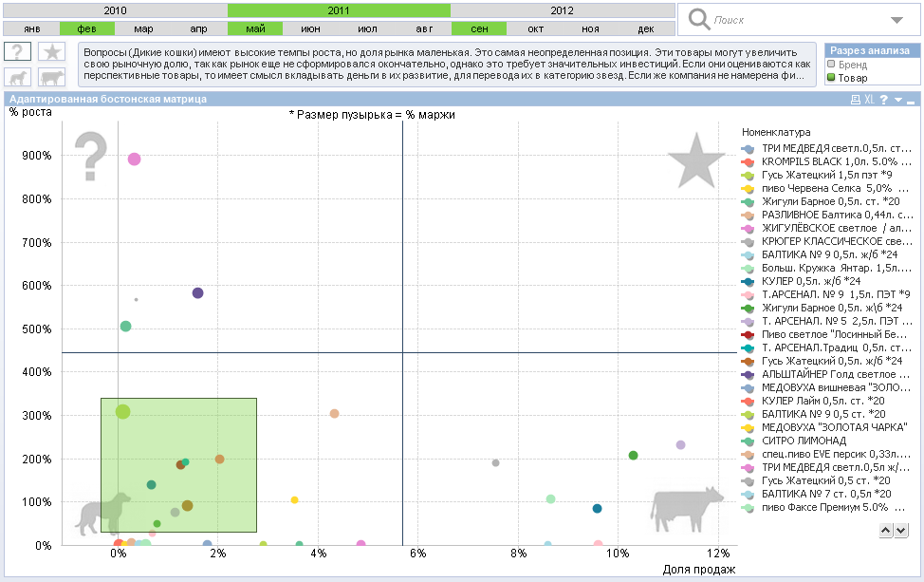Click the print icon in chart header

point(855,99)
